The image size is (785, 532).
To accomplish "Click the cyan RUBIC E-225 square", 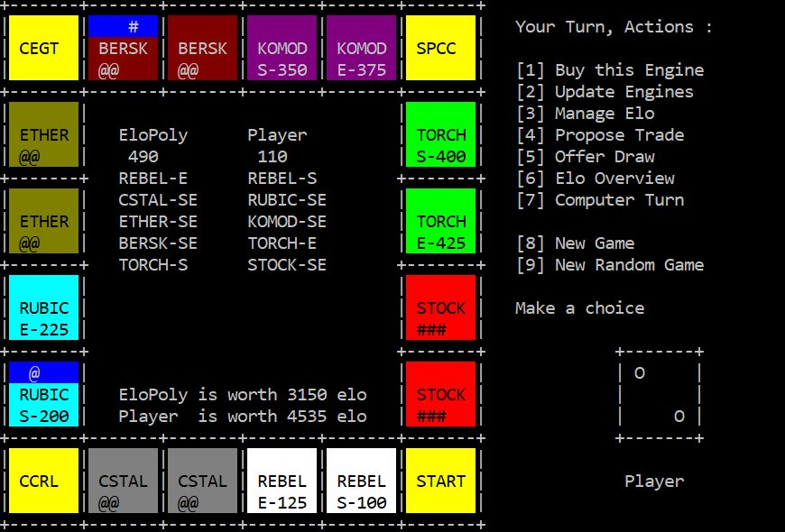I will [43, 307].
